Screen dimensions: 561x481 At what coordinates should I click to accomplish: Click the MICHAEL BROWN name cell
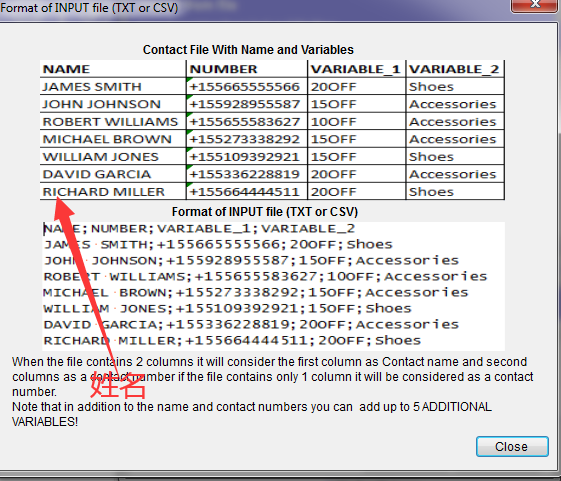[x=113, y=139]
